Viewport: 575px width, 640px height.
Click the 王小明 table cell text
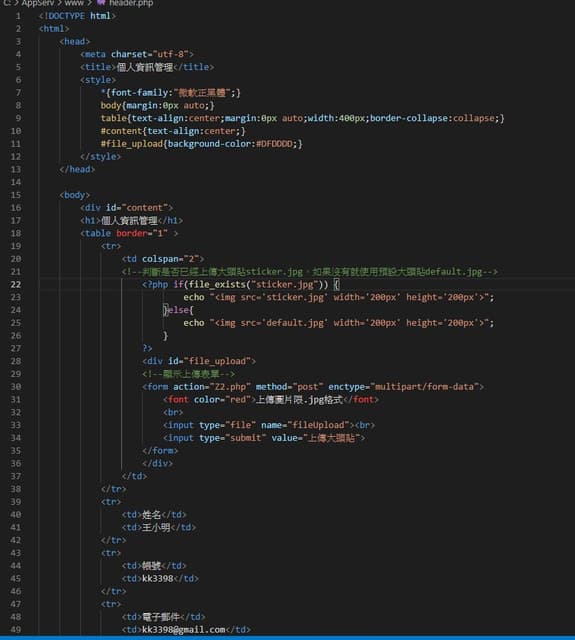[156, 527]
